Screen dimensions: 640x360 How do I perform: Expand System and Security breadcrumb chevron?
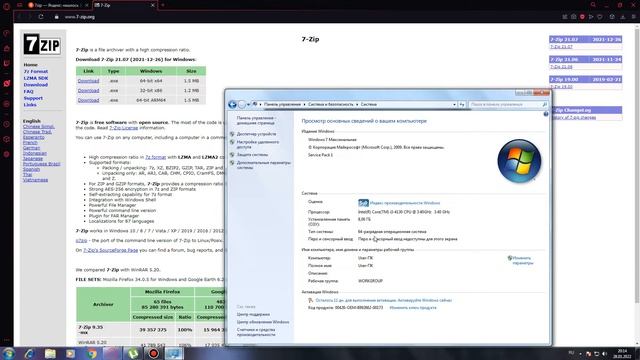pos(357,104)
